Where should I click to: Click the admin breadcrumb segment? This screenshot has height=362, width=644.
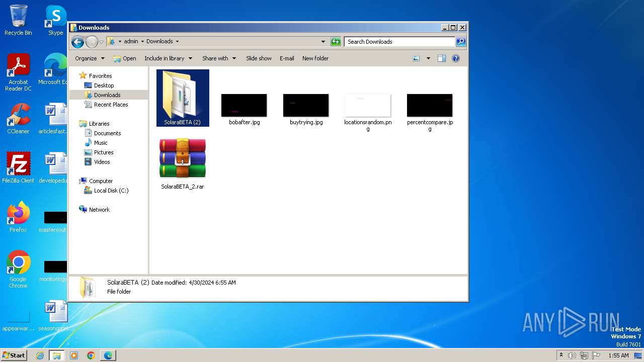[x=131, y=42]
